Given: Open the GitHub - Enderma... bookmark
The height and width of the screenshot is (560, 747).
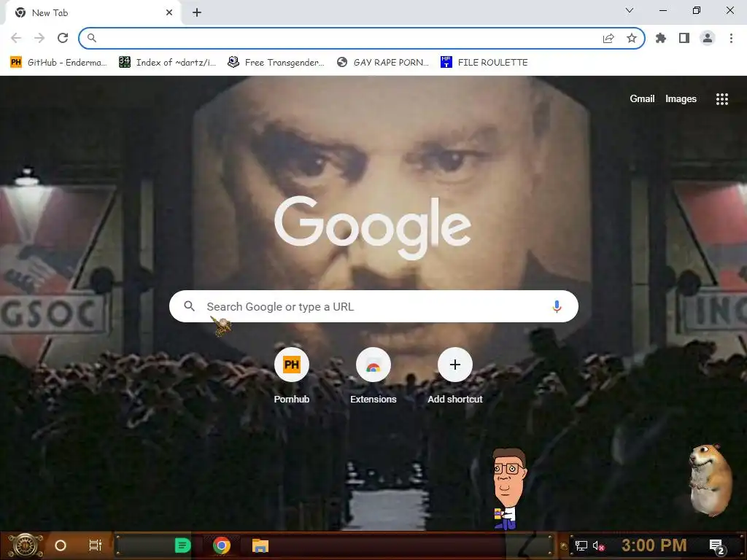Looking at the screenshot, I should pos(58,63).
